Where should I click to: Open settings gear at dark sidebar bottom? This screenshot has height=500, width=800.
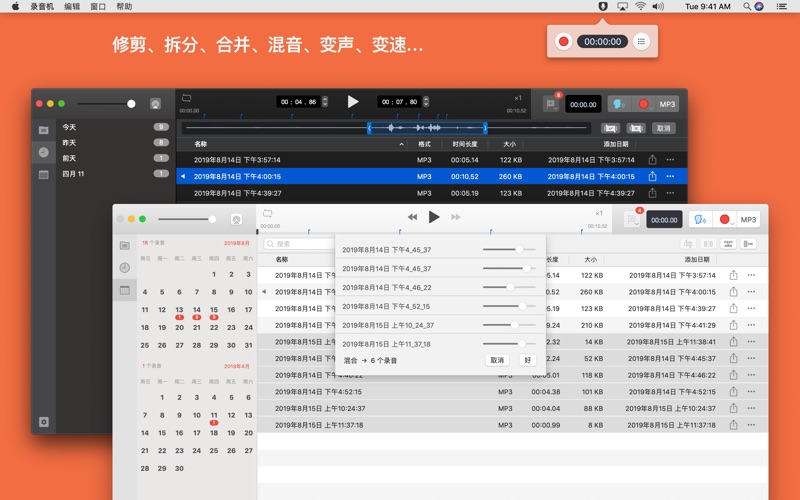click(44, 422)
